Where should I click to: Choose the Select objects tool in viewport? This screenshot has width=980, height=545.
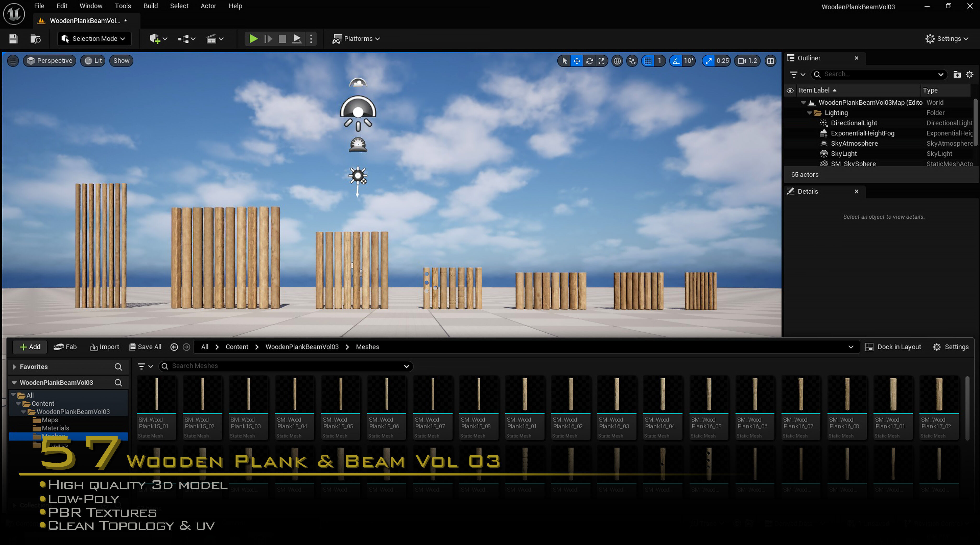click(x=565, y=61)
